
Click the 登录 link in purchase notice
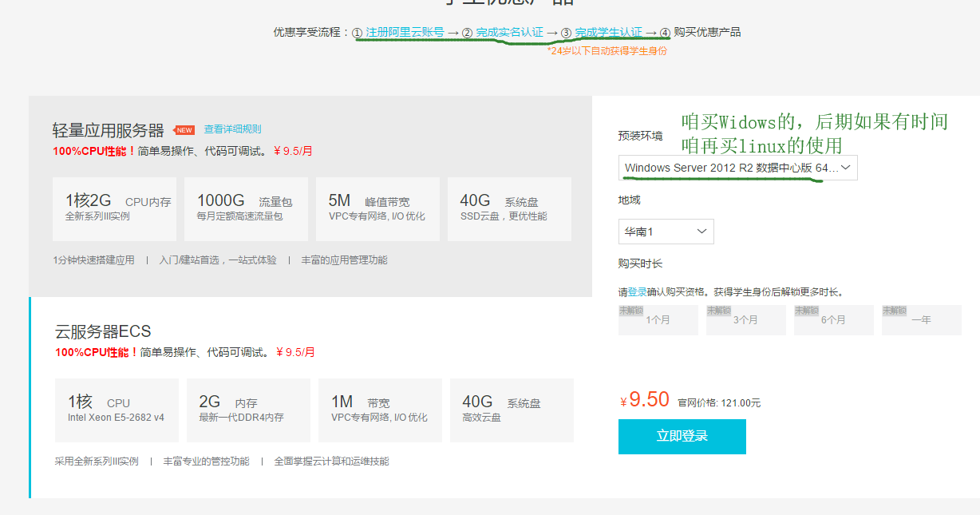coord(638,292)
